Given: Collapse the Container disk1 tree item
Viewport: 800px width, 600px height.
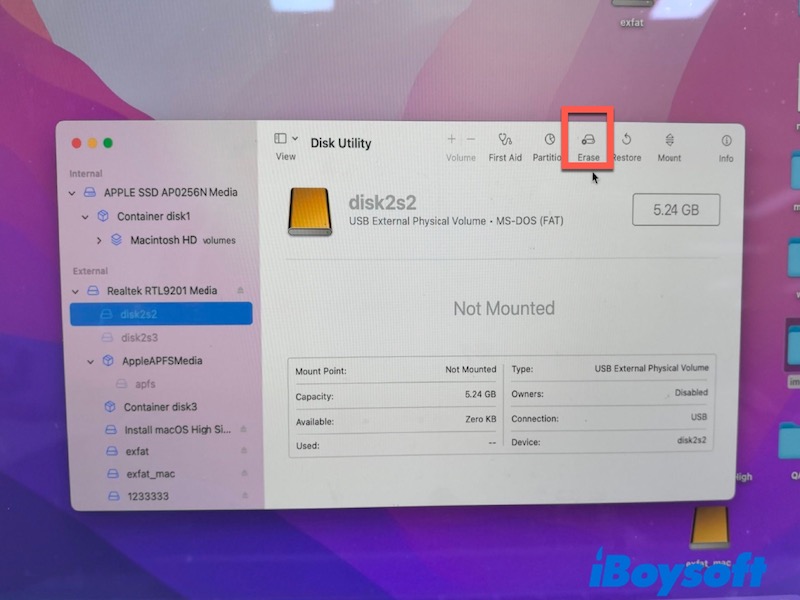Looking at the screenshot, I should [x=87, y=216].
